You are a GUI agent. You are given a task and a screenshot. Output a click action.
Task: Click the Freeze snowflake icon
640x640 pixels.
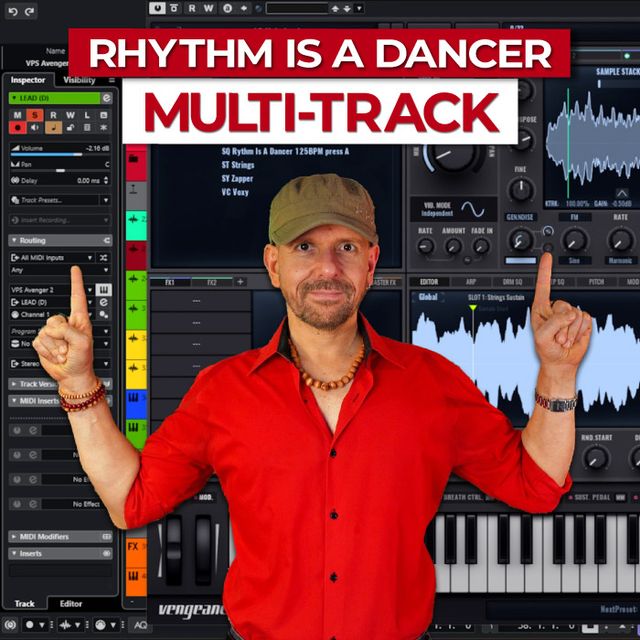[104, 128]
